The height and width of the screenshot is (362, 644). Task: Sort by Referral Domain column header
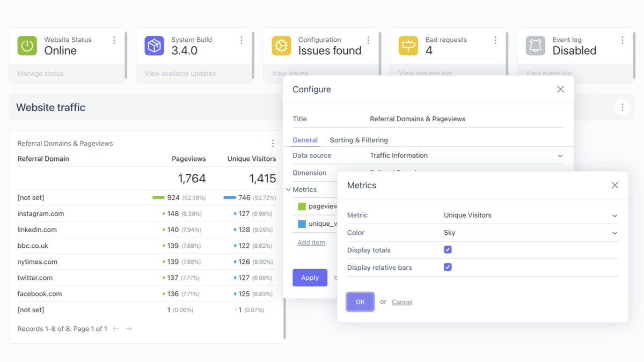click(x=43, y=159)
